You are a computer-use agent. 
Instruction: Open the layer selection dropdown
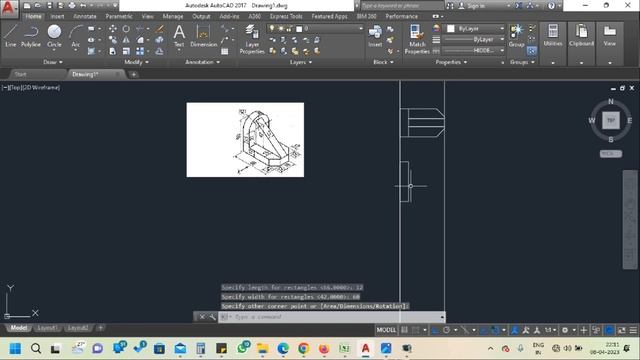pyautogui.click(x=314, y=29)
